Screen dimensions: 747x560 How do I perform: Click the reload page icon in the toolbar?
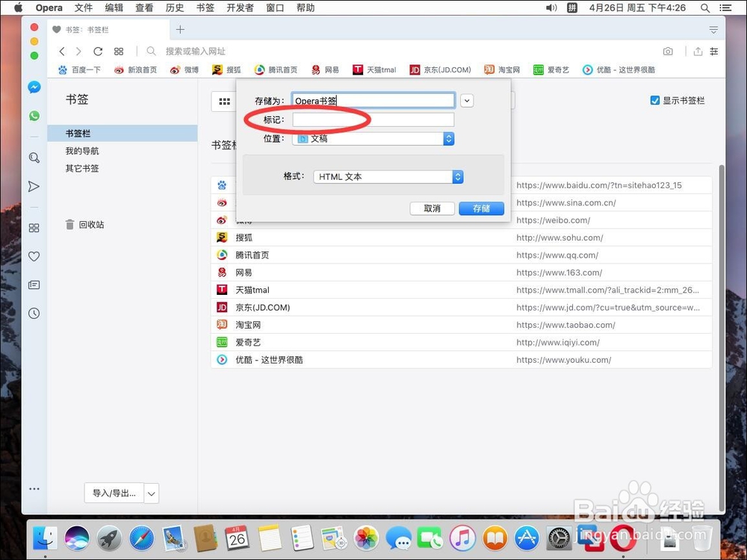tap(98, 51)
